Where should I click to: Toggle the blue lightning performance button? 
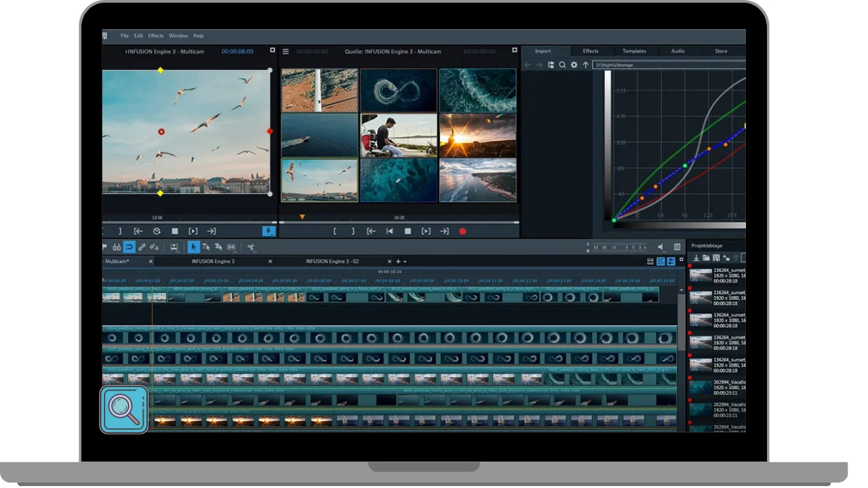tap(269, 231)
